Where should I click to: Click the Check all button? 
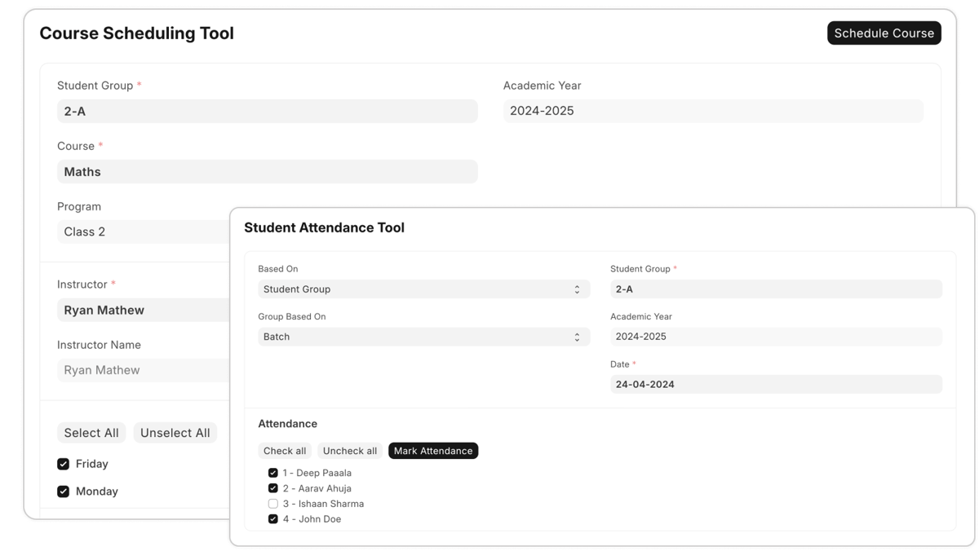tap(285, 451)
